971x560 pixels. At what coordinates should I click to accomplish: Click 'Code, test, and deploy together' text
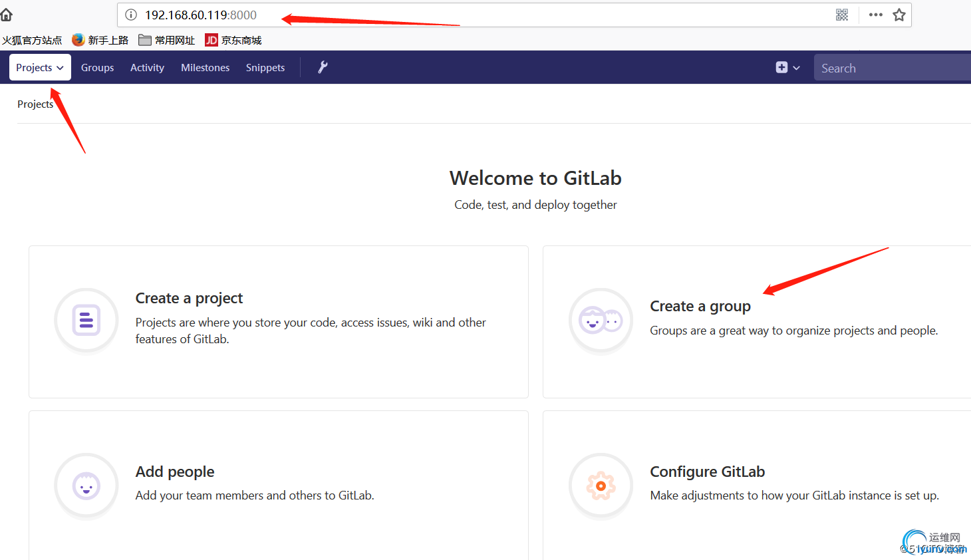[x=535, y=205]
